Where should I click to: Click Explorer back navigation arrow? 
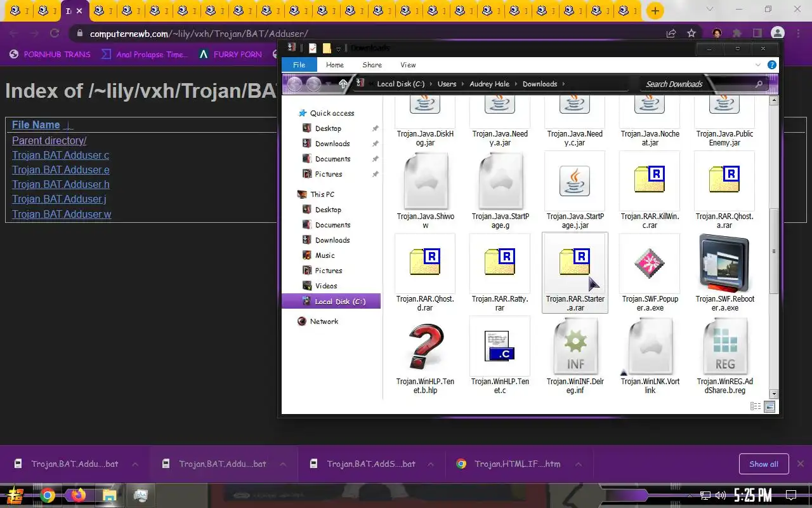[295, 84]
